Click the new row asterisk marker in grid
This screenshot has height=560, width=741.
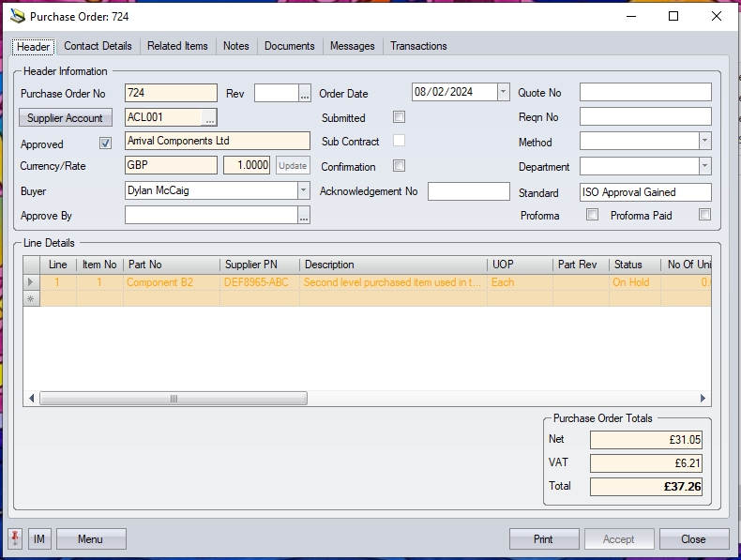pos(31,298)
